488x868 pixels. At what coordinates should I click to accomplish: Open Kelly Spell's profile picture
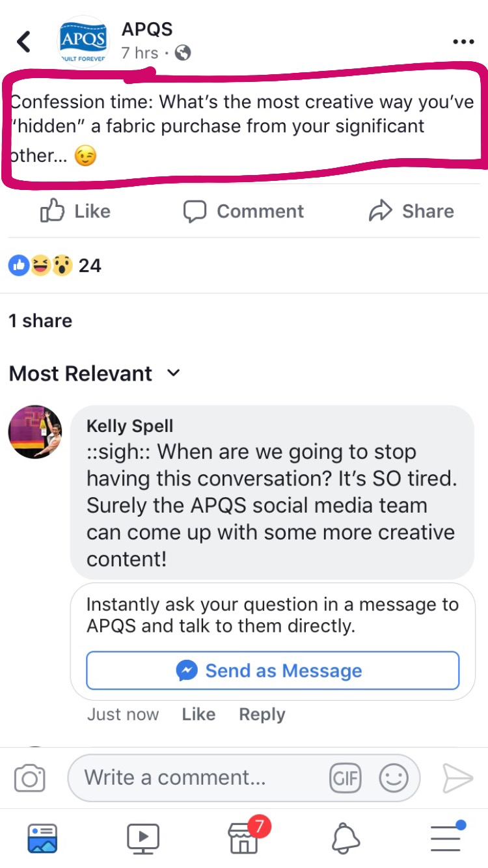[x=35, y=432]
